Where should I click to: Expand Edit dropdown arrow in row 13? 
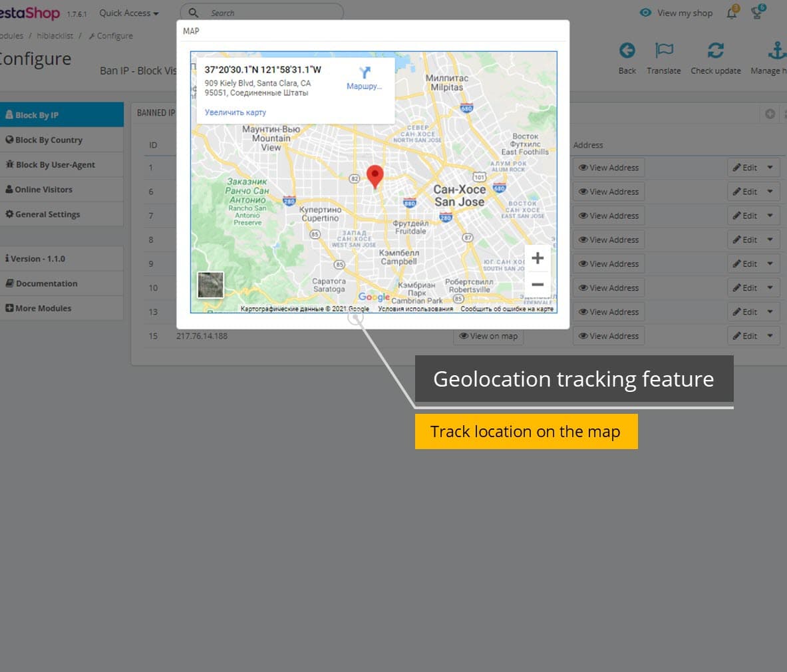[x=770, y=312]
